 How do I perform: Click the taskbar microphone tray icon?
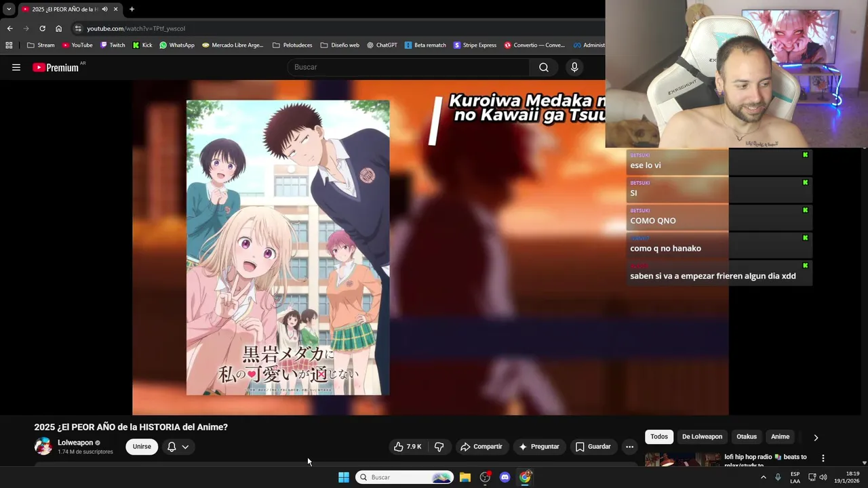(778, 477)
